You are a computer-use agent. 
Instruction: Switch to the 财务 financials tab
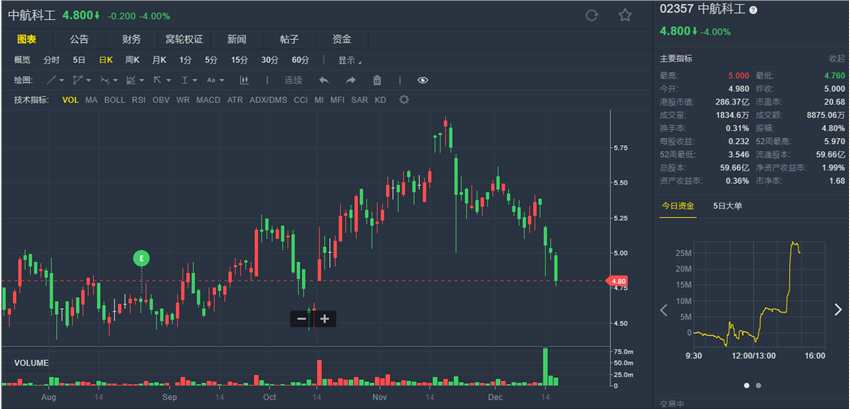[x=132, y=39]
